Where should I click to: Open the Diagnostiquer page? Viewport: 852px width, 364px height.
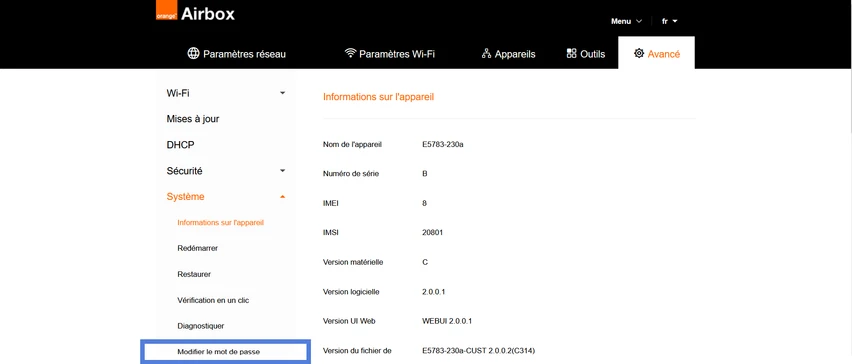click(x=201, y=326)
